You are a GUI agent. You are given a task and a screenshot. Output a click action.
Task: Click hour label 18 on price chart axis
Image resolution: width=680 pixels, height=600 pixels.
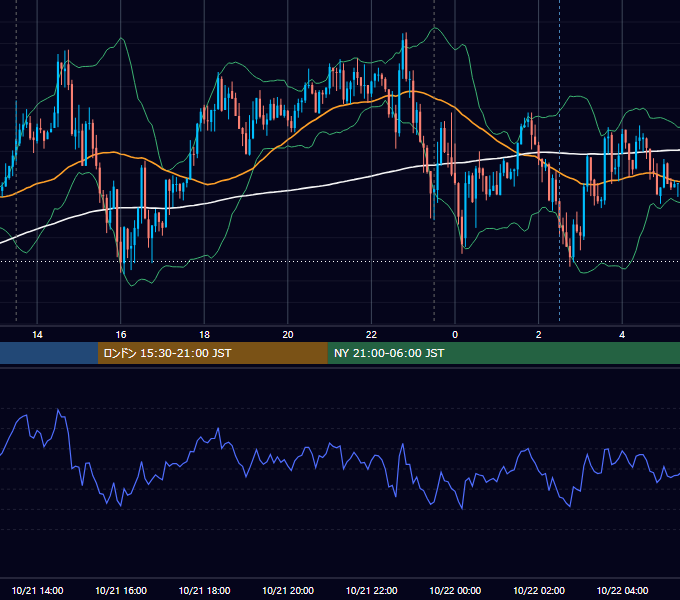coord(204,335)
